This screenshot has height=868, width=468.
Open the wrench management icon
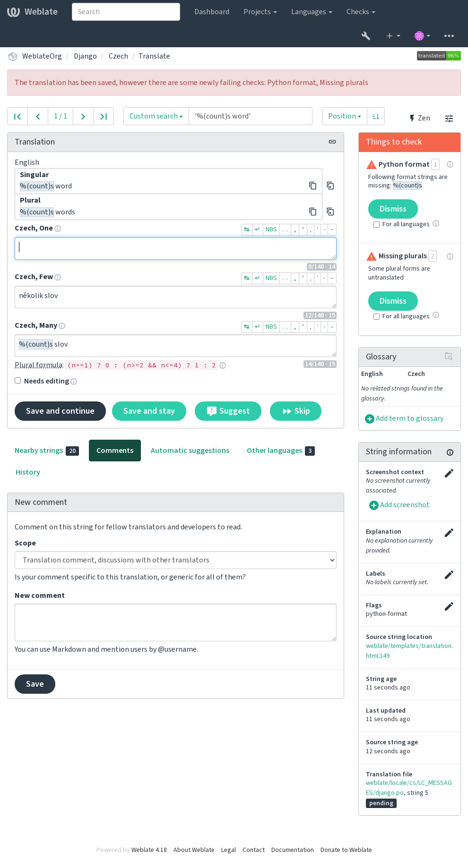coord(365,36)
